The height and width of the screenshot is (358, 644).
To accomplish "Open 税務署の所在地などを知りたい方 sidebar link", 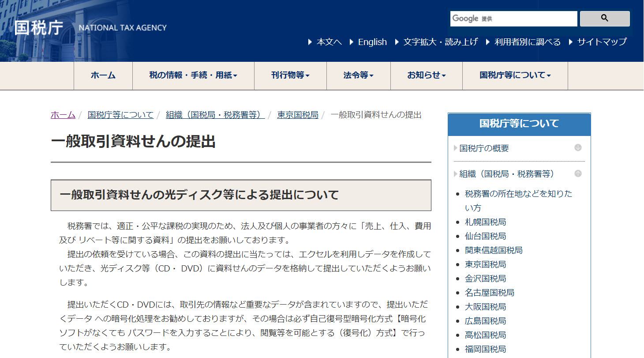I will (518, 194).
